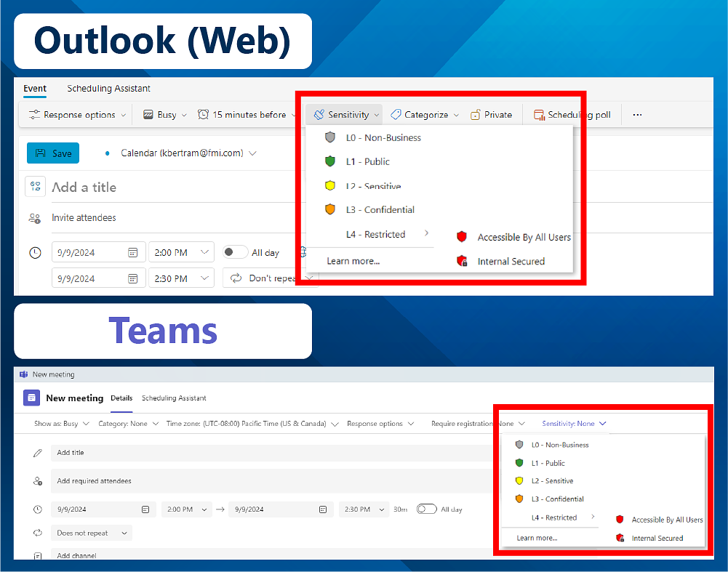728x572 pixels.
Task: Click the add-person icon beside Add required attendees
Action: pyautogui.click(x=38, y=481)
